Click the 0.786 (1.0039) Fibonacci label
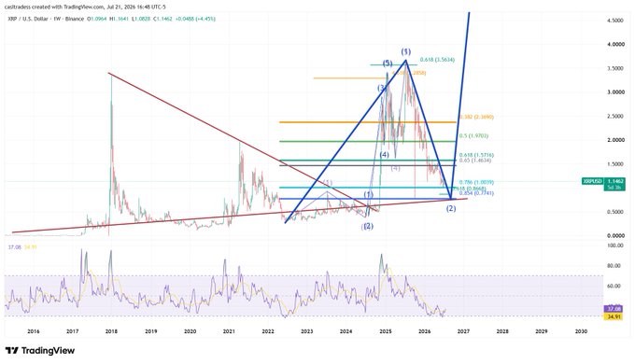The image size is (635, 364). point(476,183)
